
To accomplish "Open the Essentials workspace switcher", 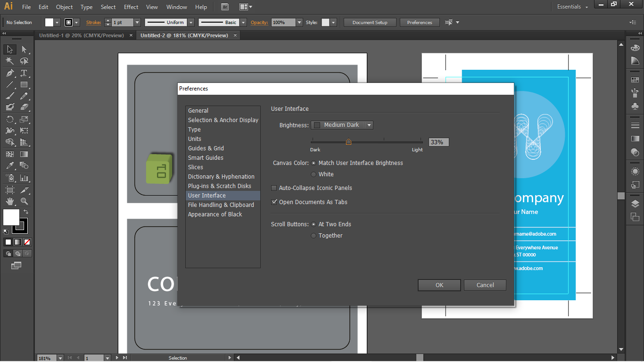I will [x=572, y=7].
